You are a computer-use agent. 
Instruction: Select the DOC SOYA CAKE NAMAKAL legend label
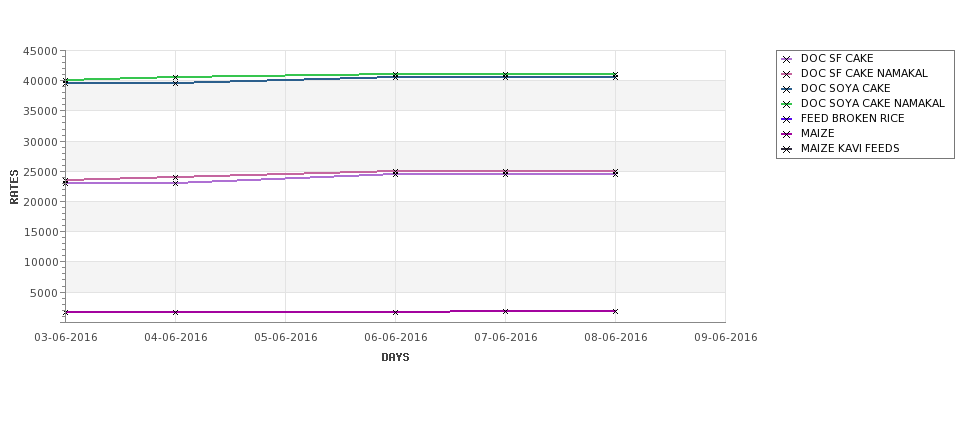pyautogui.click(x=872, y=104)
